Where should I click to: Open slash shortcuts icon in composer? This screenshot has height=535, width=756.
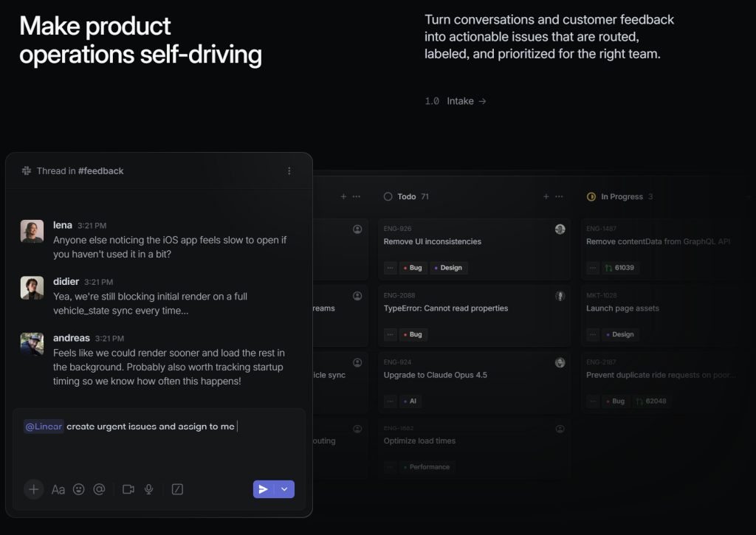point(177,490)
